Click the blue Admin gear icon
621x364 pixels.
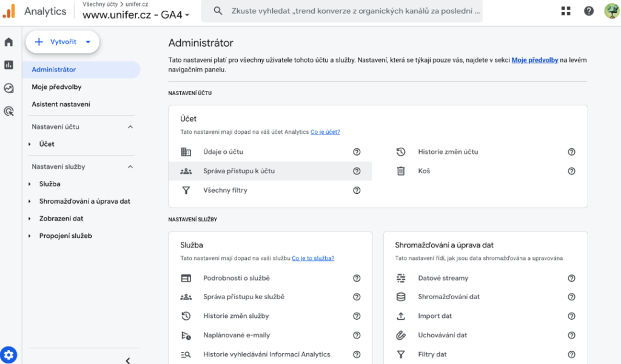pyautogui.click(x=8, y=355)
